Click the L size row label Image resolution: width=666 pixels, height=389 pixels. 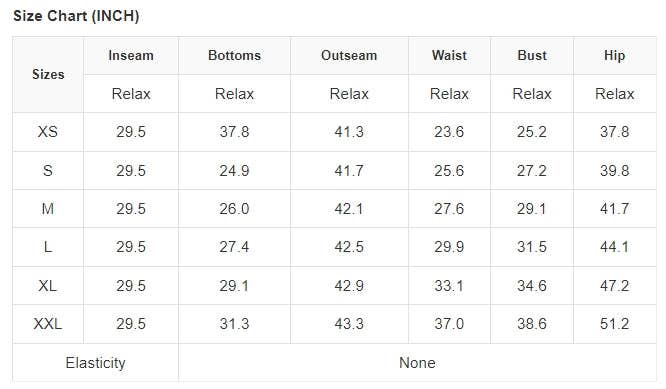(x=48, y=247)
